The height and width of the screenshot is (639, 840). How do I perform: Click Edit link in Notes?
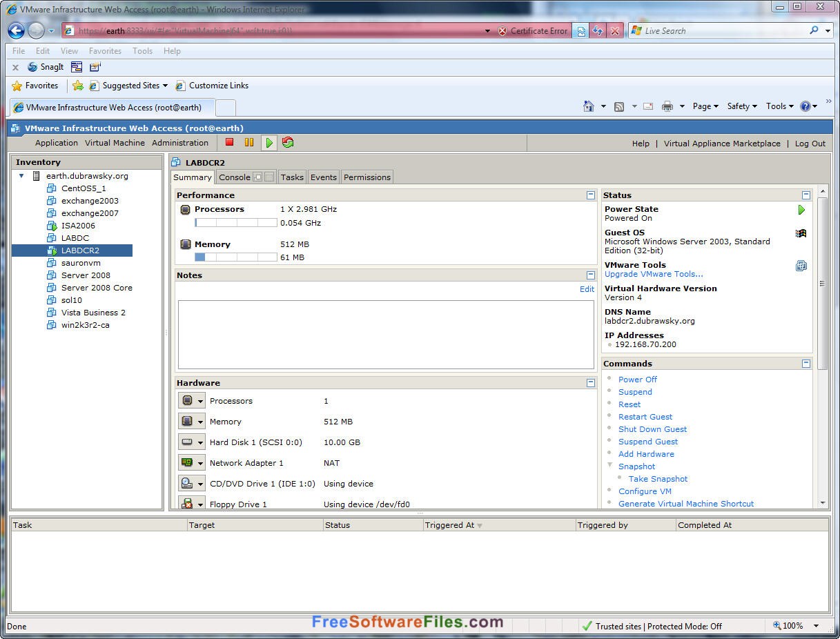tap(587, 289)
